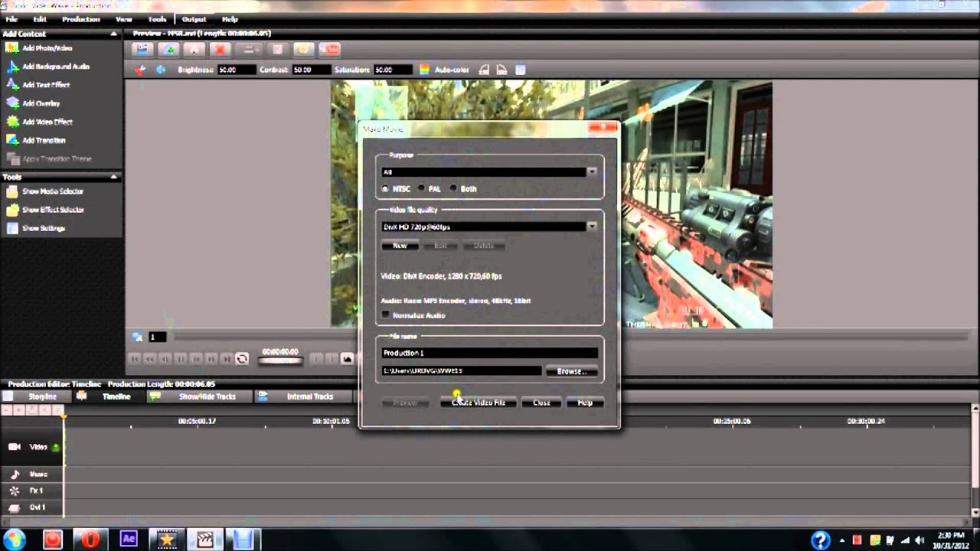Click the Help button in Make Movie dialog
980x551 pixels.
(585, 403)
